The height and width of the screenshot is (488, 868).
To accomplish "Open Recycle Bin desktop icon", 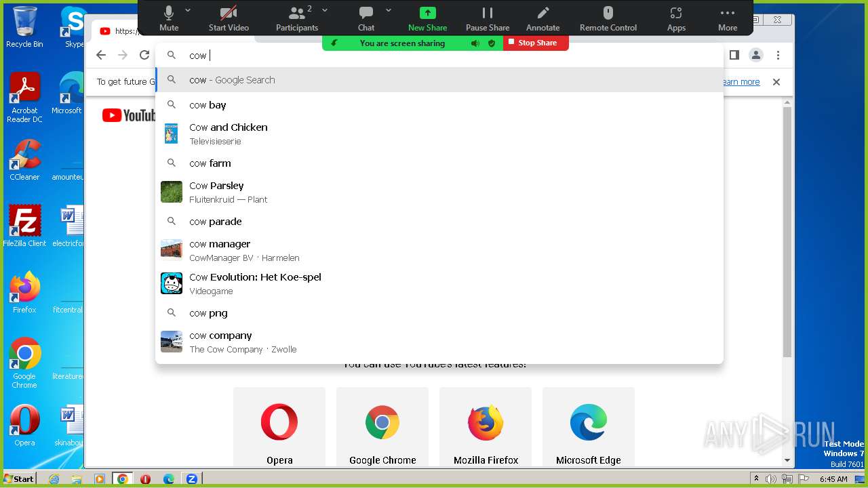I will click(x=24, y=27).
